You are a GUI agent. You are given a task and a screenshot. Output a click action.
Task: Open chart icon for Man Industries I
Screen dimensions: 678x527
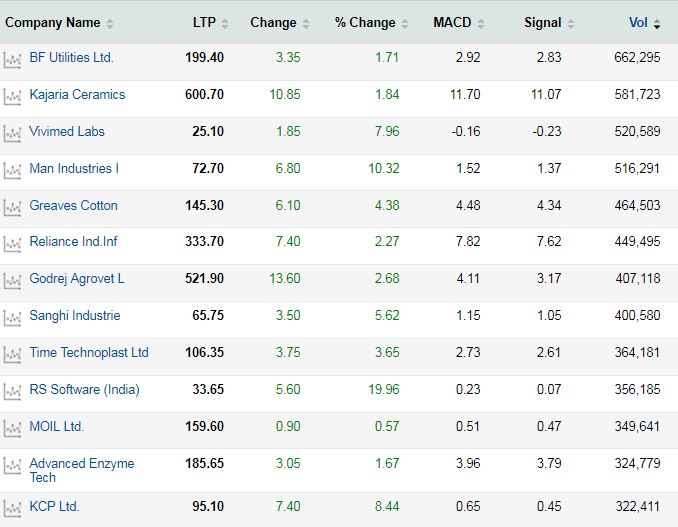pyautogui.click(x=12, y=171)
